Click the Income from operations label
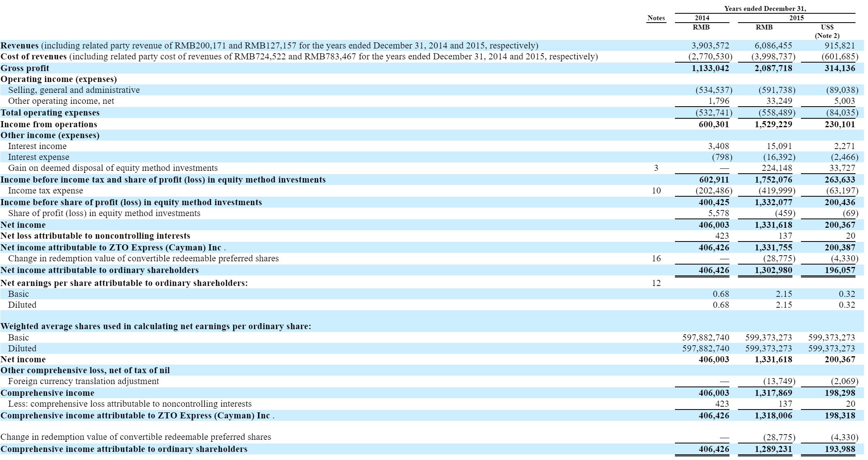868x460 pixels. pyautogui.click(x=49, y=124)
